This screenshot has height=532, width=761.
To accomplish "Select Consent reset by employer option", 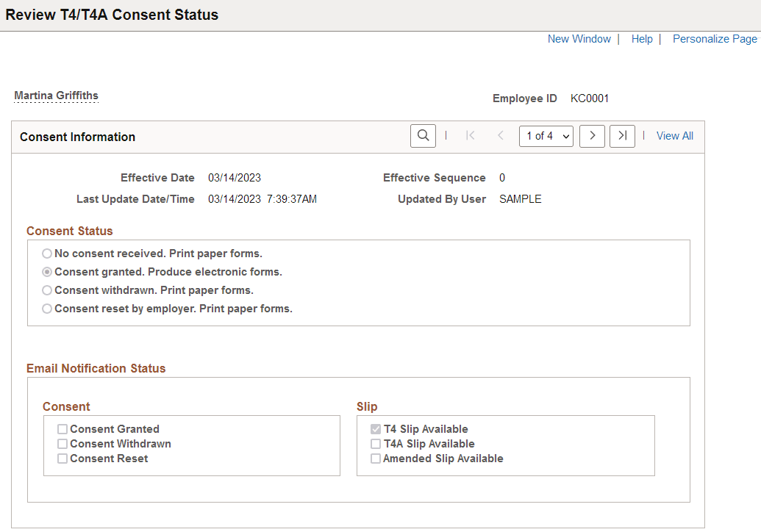I will pos(46,308).
